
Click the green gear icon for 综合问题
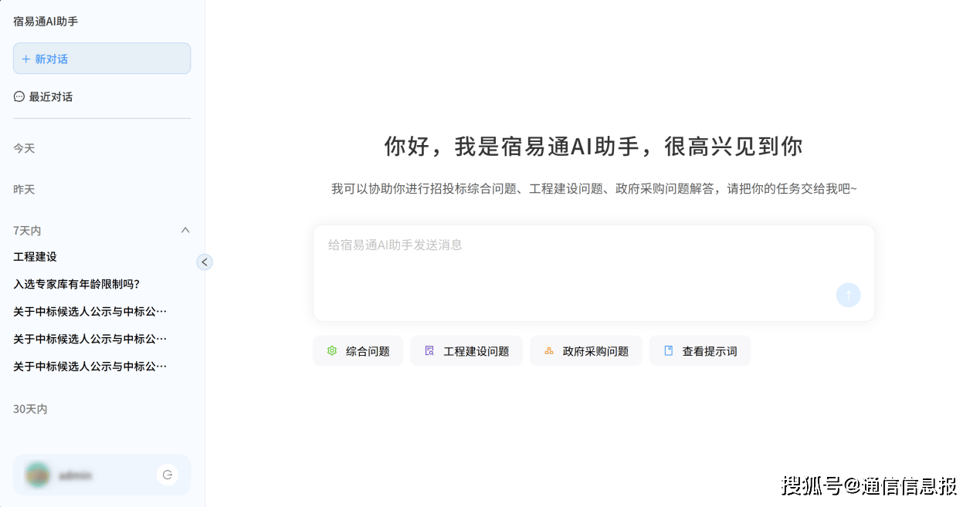(332, 350)
